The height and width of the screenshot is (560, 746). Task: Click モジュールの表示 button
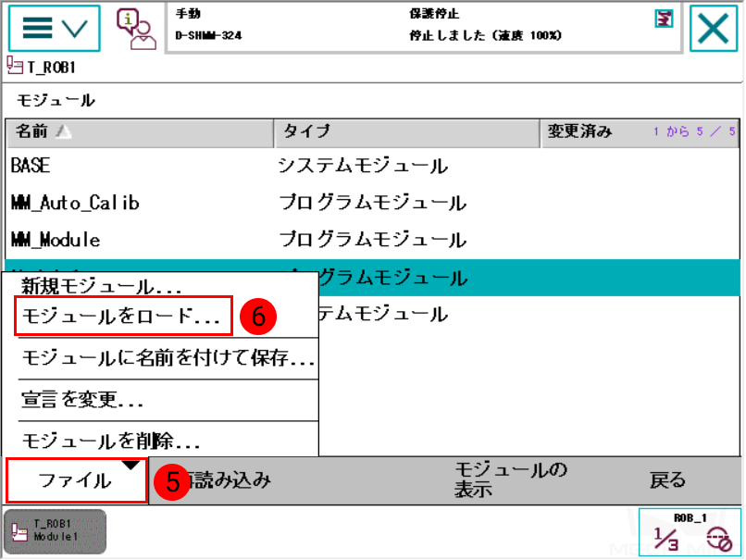tap(511, 479)
